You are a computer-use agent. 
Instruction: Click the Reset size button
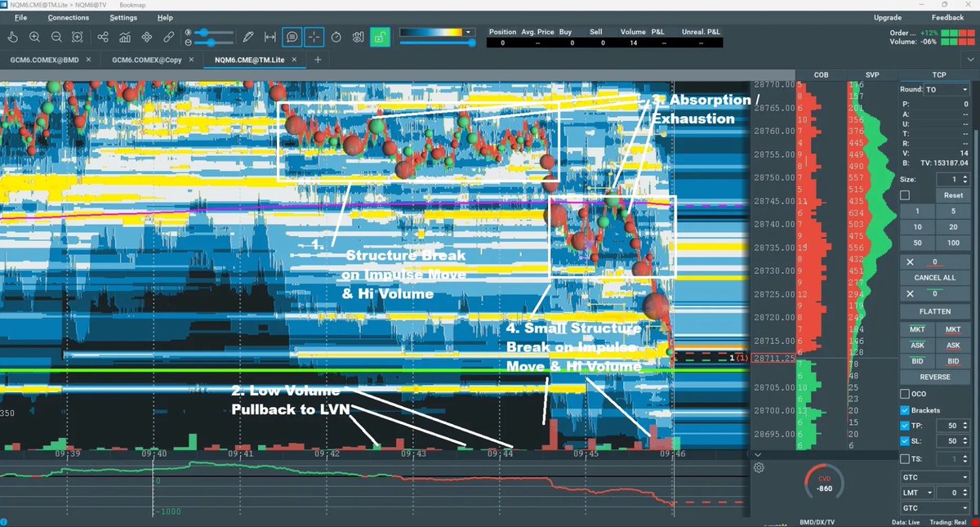[952, 195]
